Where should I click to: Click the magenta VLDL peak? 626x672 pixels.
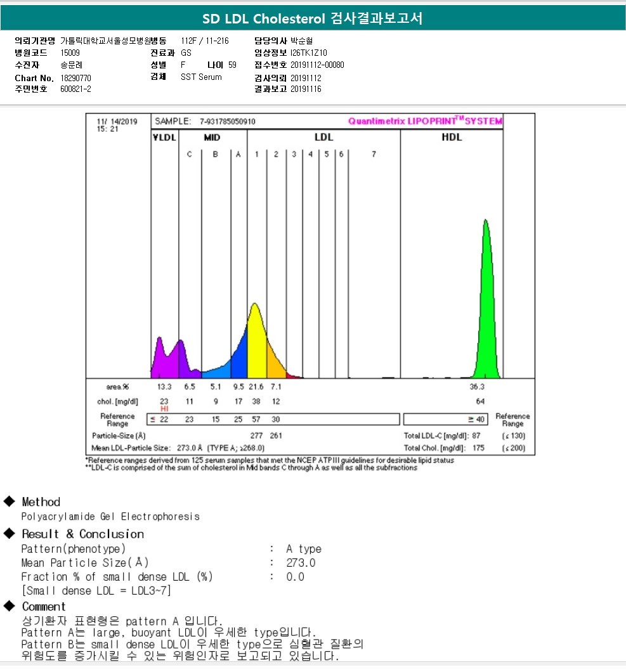tap(160, 358)
